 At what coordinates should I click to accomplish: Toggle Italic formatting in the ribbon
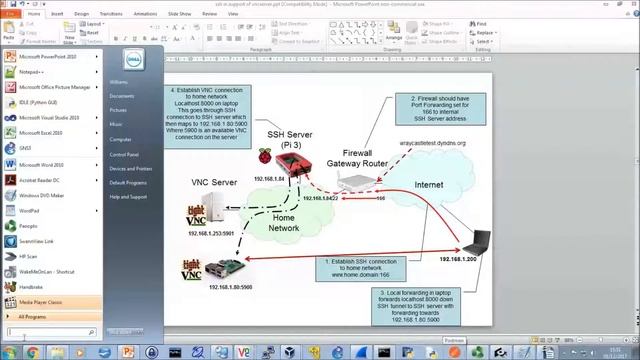tap(125, 39)
